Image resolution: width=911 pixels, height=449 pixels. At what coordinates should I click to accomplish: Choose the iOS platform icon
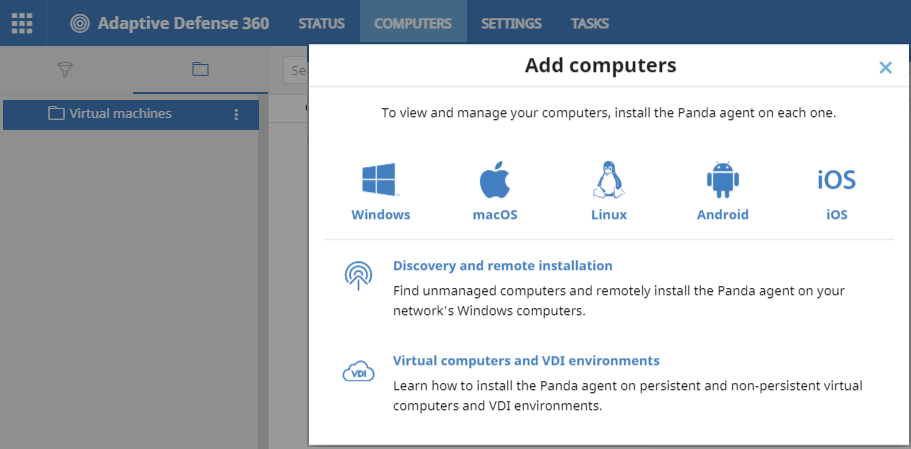click(x=836, y=181)
